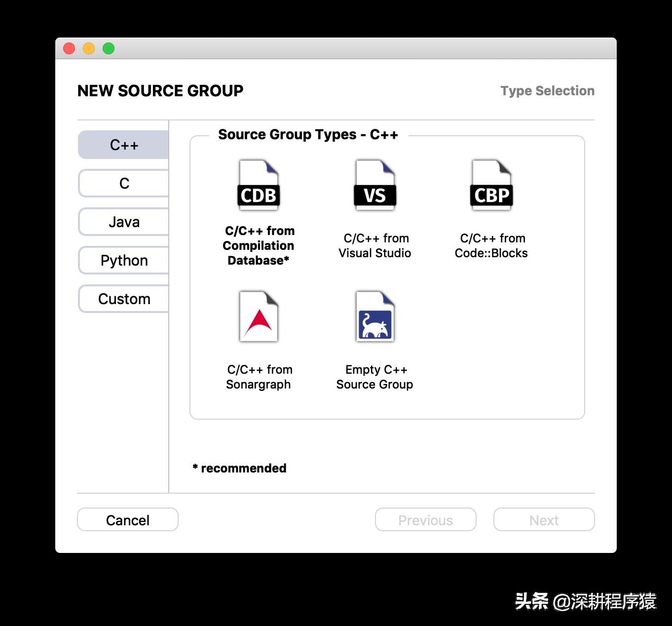Image resolution: width=672 pixels, height=626 pixels.
Task: Go back with the Previous button
Action: tap(426, 520)
